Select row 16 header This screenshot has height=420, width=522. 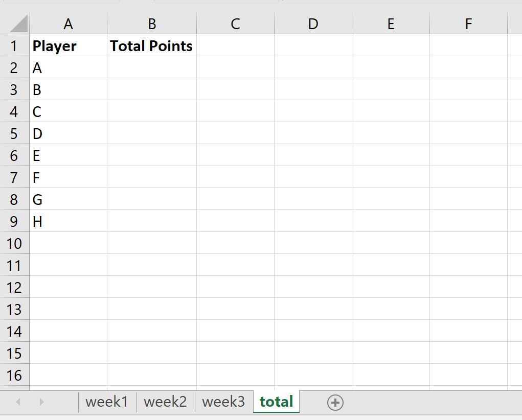click(x=14, y=375)
